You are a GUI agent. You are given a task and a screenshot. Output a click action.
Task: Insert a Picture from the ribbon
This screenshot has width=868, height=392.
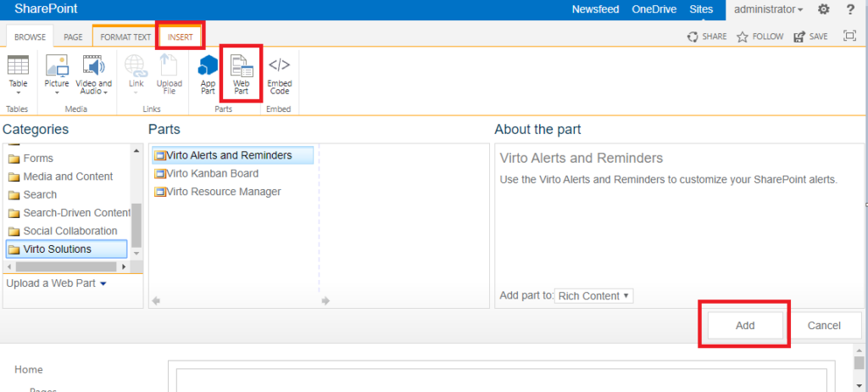[x=57, y=74]
